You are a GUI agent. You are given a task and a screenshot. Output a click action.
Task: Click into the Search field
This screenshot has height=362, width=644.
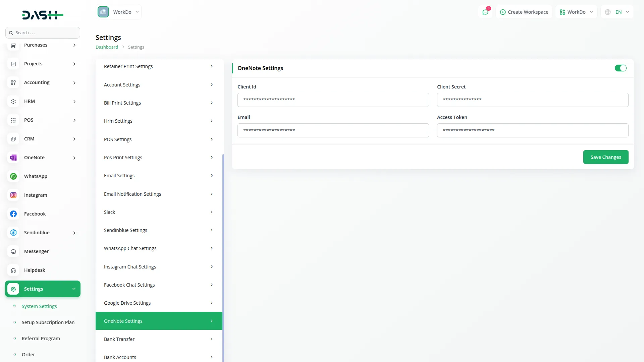pos(43,33)
